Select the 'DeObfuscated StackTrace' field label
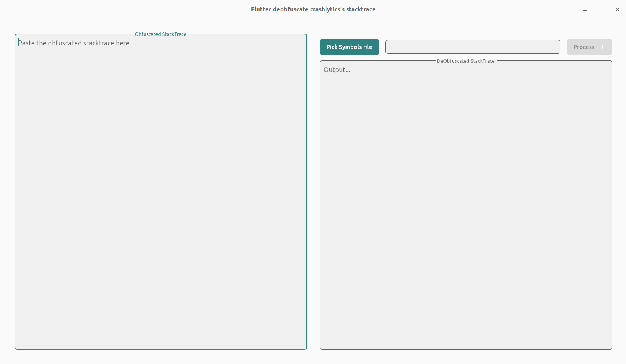This screenshot has height=364, width=626. (x=466, y=61)
